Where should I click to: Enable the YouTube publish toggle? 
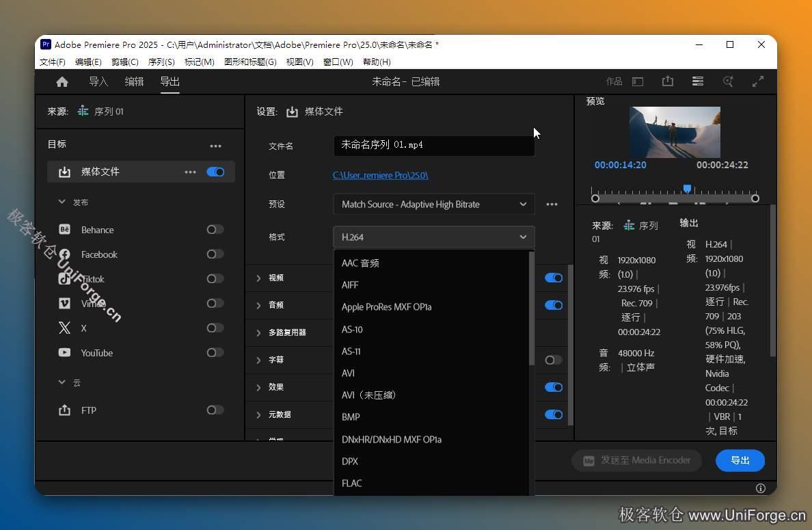[x=215, y=353]
